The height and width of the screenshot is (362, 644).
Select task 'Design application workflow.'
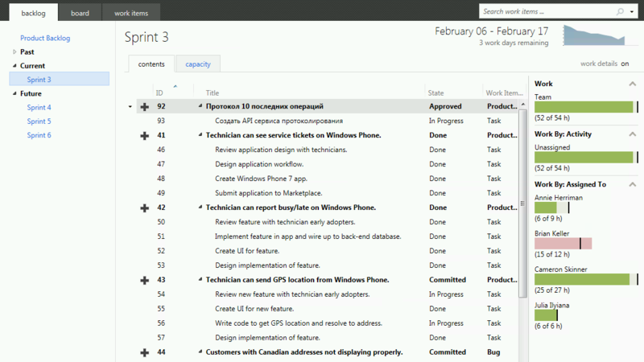[259, 164]
